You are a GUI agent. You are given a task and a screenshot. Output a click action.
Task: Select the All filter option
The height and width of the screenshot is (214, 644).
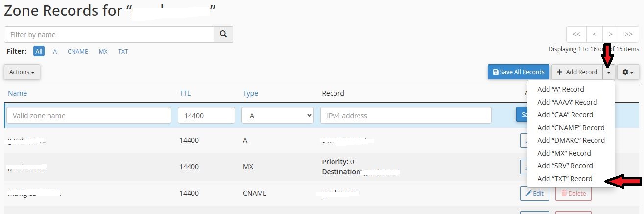[39, 51]
